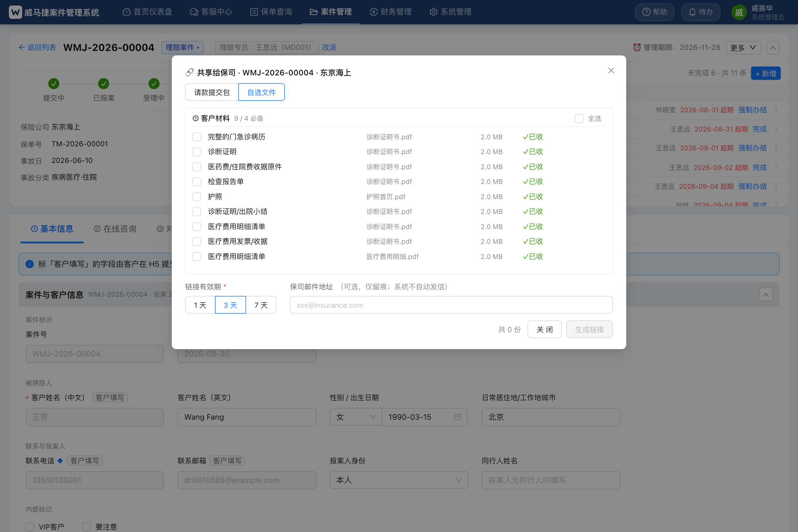Check the 护照 file checkbox

(197, 197)
